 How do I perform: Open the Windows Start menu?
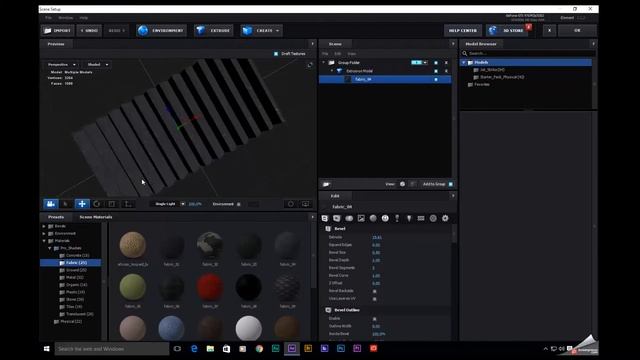[x=47, y=349]
